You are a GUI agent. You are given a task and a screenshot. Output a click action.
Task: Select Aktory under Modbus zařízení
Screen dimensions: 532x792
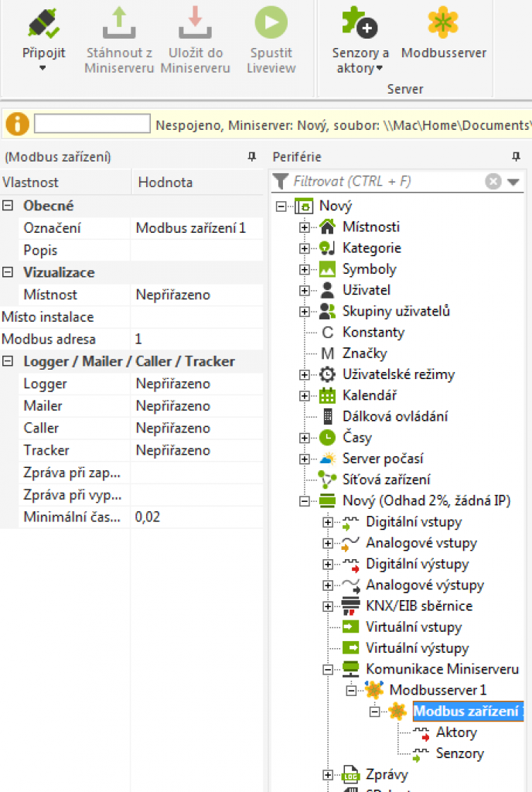(456, 732)
